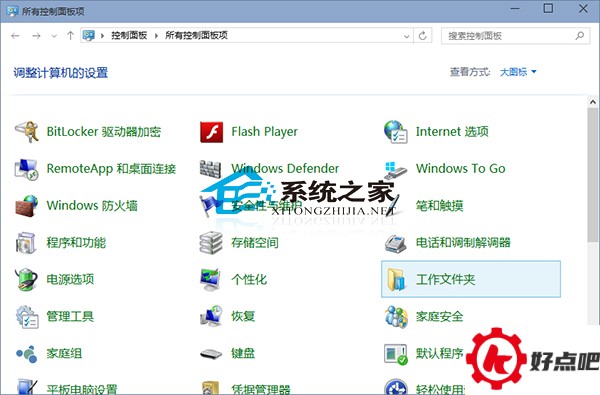Screen dimensions: 600x395
Task: Open the 程序和功能 icon
Action: pyautogui.click(x=26, y=243)
